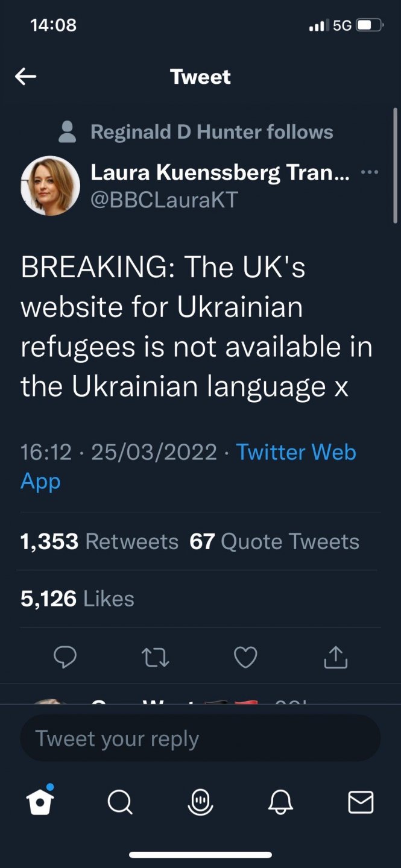The height and width of the screenshot is (868, 401).
Task: Open Spaces microphone icon in bottom bar
Action: pos(200,802)
